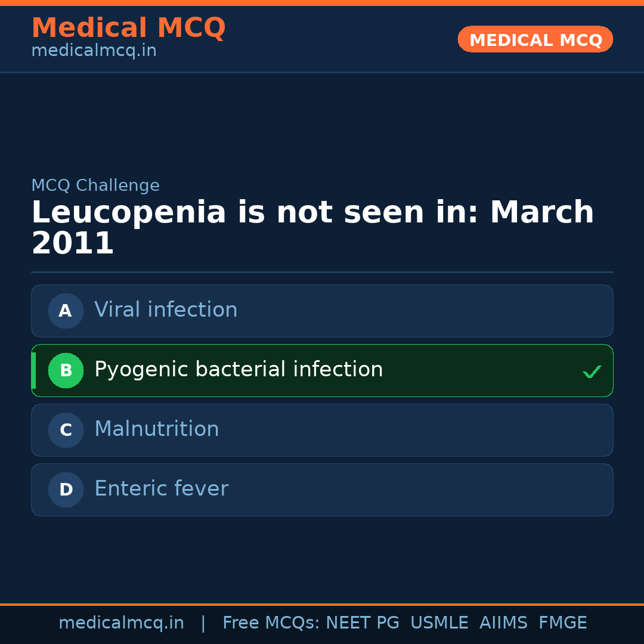This screenshot has height=644, width=644.
Task: Open the medicalmcq.in link in the footer
Action: click(x=121, y=623)
